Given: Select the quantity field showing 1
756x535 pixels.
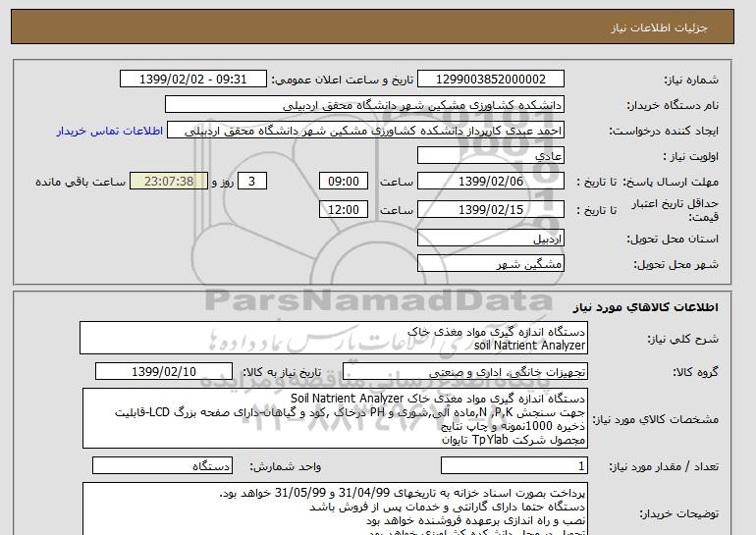Looking at the screenshot, I should pyautogui.click(x=514, y=466).
